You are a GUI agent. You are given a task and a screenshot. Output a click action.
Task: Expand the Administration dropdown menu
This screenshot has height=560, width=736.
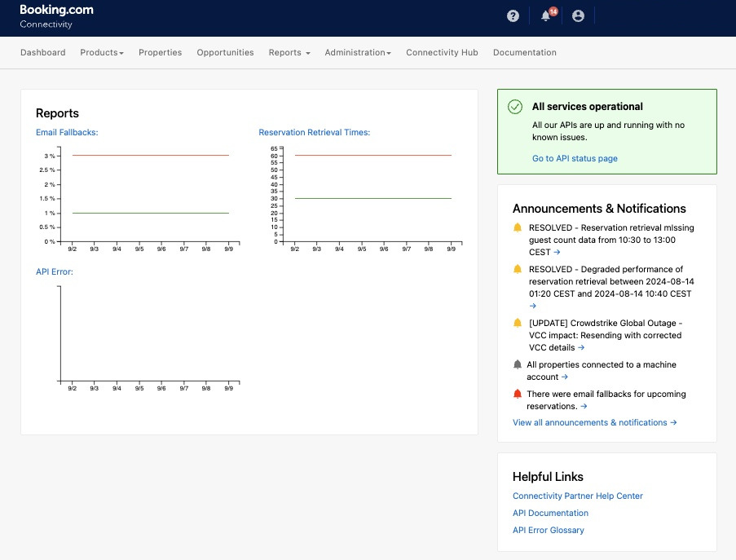[x=358, y=53]
